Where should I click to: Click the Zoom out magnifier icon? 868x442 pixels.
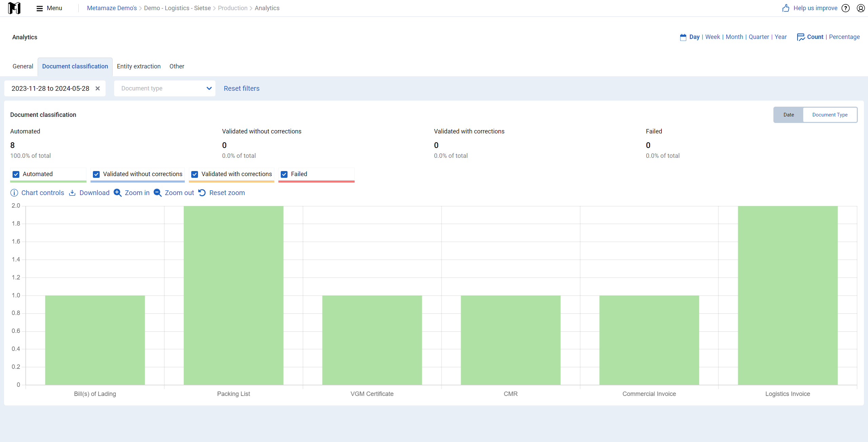[158, 193]
